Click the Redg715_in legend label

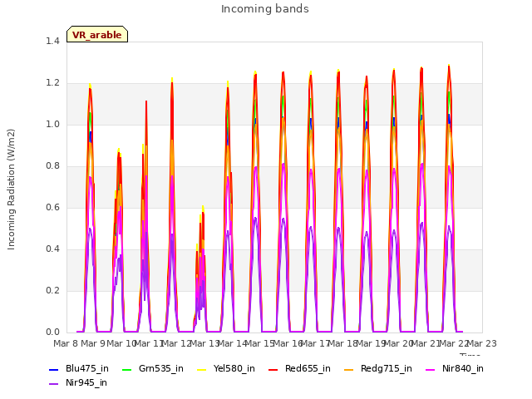tap(387, 369)
